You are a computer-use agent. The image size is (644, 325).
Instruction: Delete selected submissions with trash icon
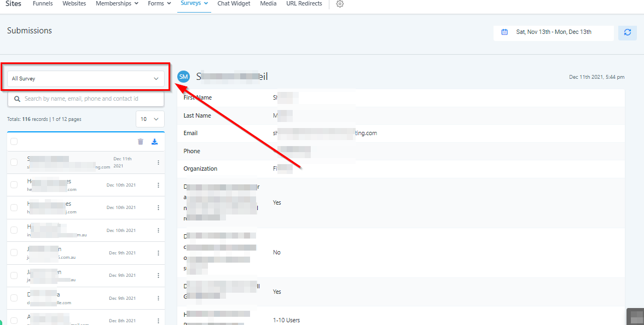(141, 142)
